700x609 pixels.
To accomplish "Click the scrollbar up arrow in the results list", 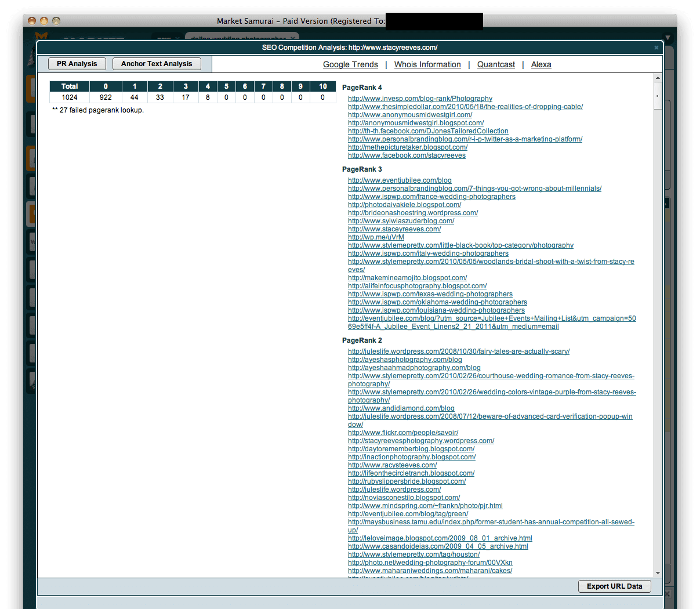I will (x=658, y=78).
